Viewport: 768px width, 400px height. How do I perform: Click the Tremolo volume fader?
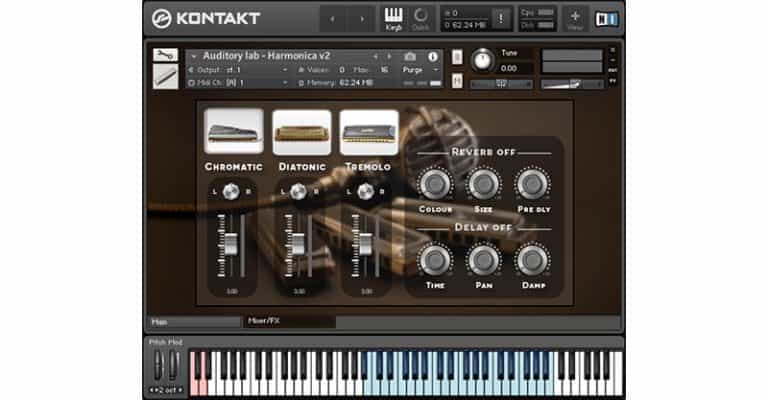(365, 243)
